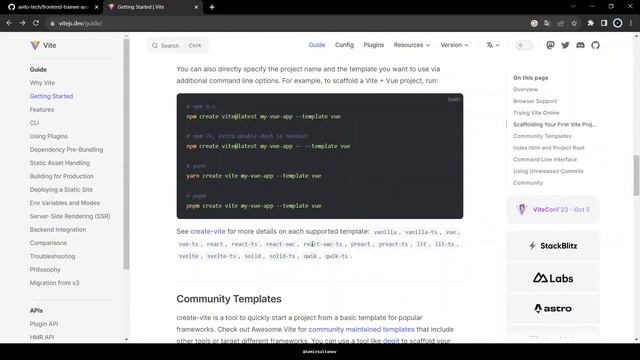Open Server-Side Rendering (SSR) item

[x=70, y=216]
